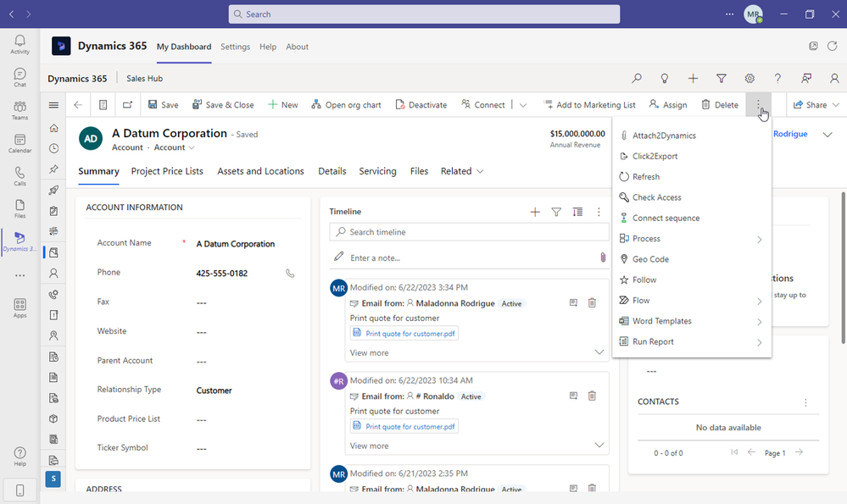Delete the # Ronaldo email entry
Viewport: 847px width, 504px height.
(x=592, y=396)
